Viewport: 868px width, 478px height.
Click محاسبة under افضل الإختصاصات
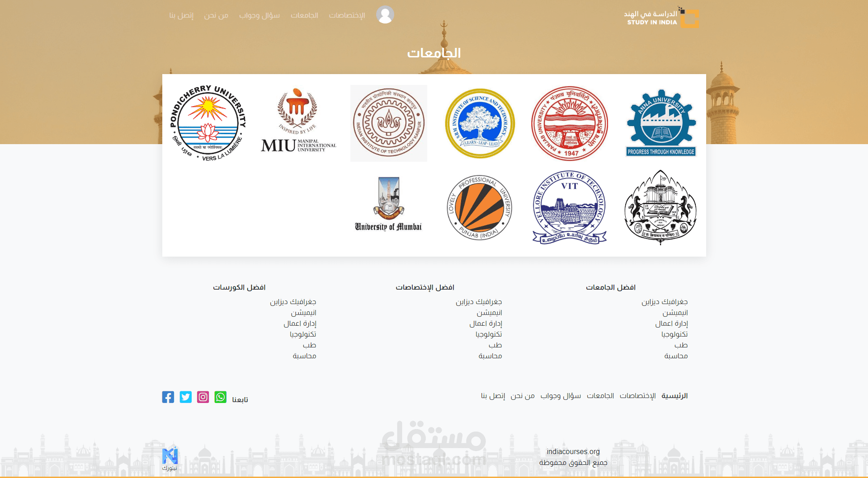(x=490, y=356)
